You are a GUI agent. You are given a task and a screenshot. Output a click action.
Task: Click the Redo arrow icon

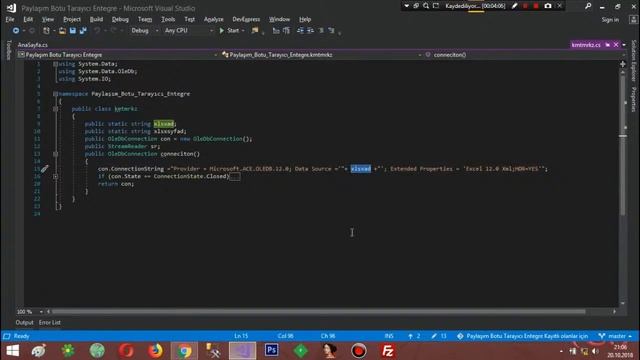113,31
